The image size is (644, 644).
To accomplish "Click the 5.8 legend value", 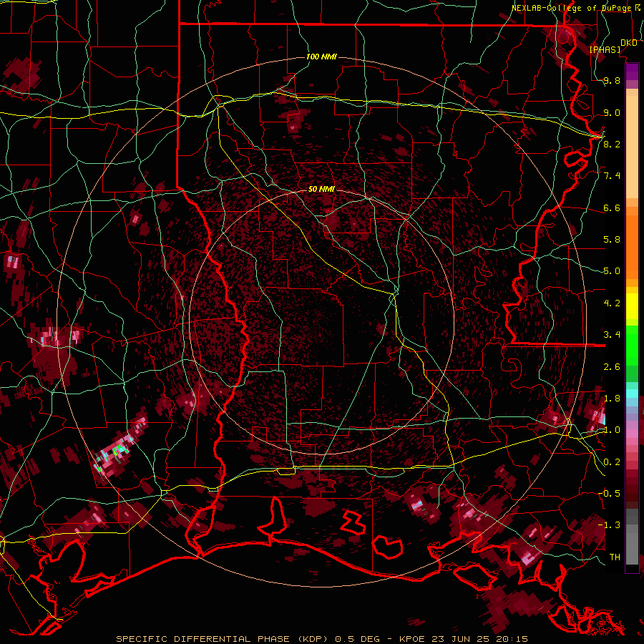I will [x=612, y=240].
